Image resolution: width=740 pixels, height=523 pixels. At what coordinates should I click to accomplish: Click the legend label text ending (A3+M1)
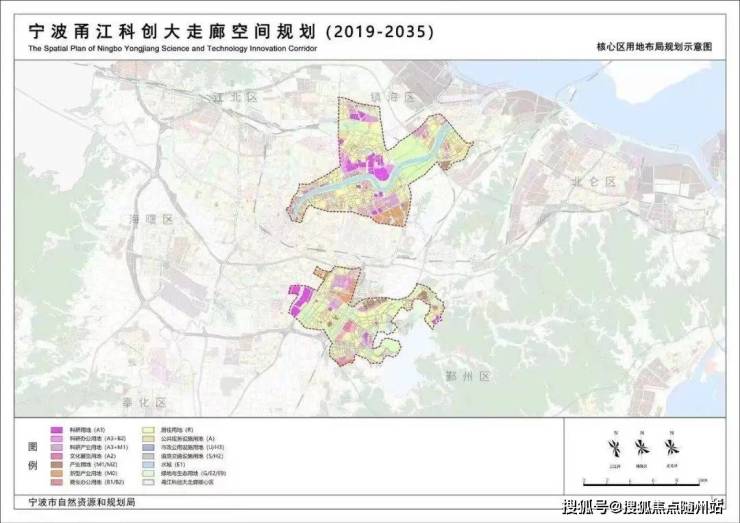pos(98,447)
